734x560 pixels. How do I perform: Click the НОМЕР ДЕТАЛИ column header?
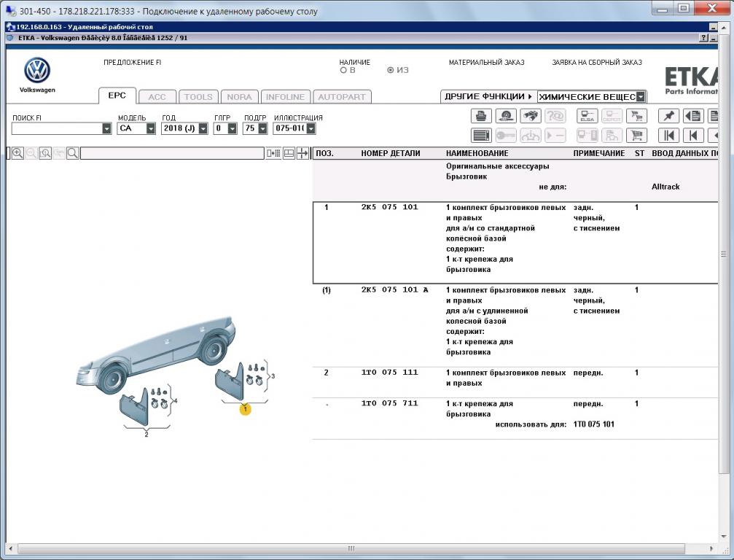(391, 153)
